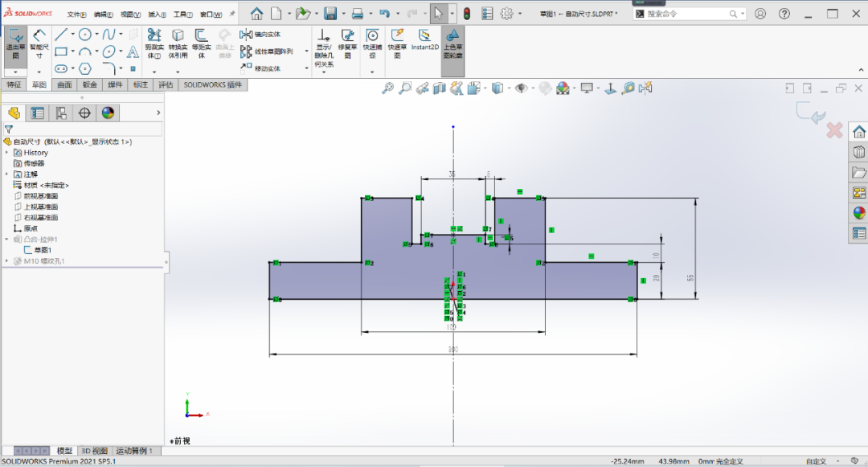Open View Orientation dropdown arrow
The height and width of the screenshot is (467, 868).
click(485, 88)
